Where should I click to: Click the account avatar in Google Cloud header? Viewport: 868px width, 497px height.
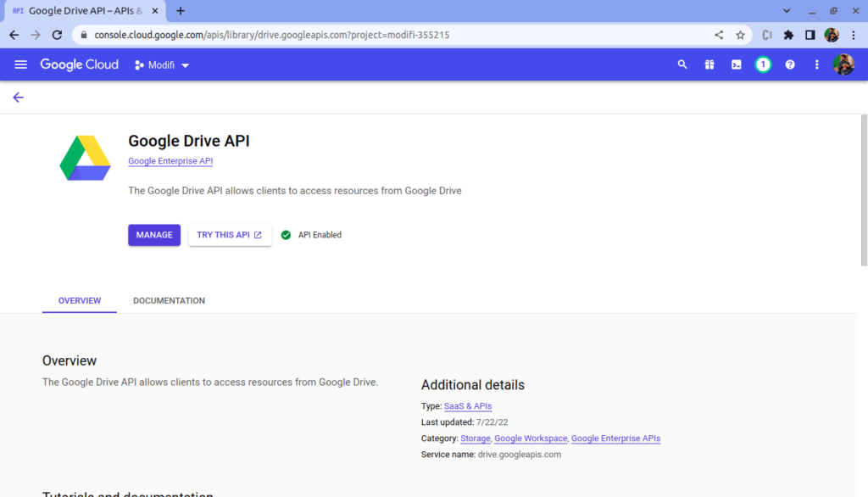843,64
